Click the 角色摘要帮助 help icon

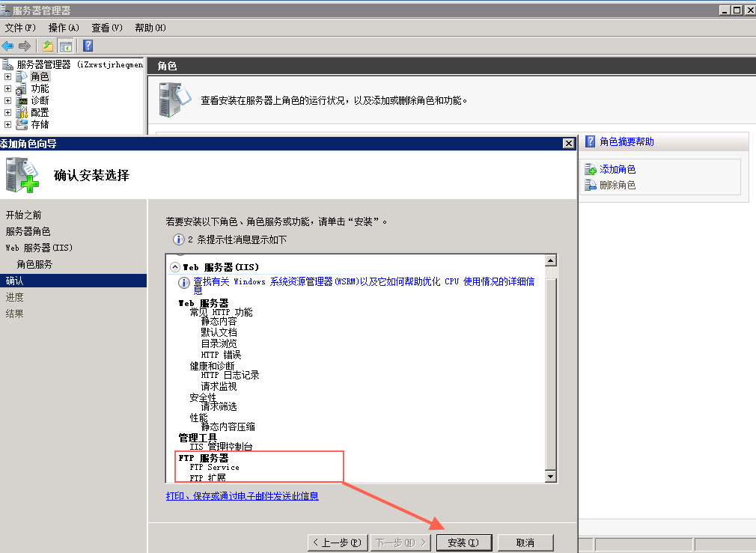(590, 141)
